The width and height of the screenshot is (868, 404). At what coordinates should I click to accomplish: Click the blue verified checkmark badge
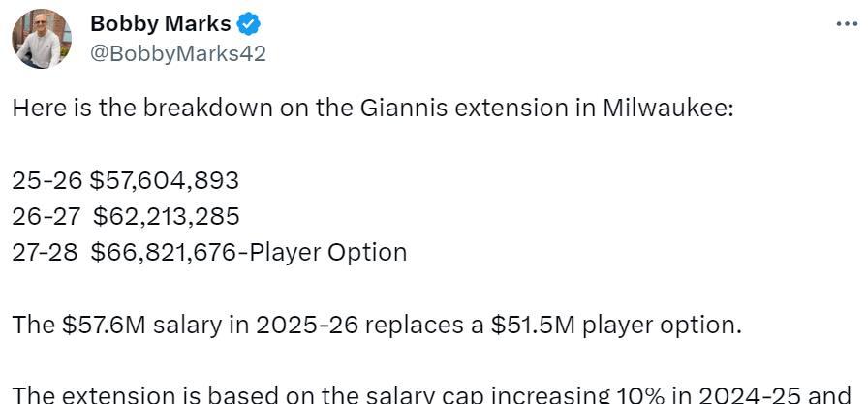(249, 24)
